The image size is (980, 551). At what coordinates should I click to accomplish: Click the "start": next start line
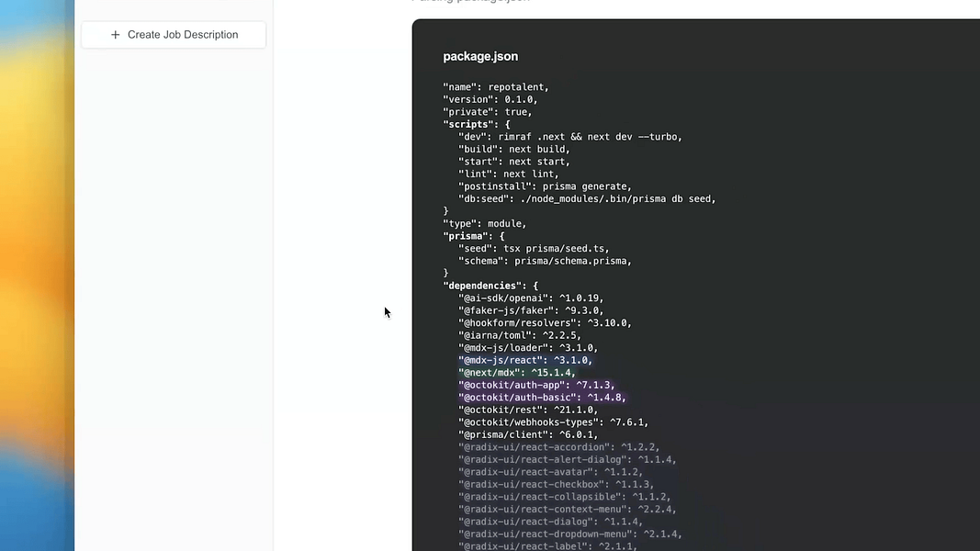click(513, 162)
